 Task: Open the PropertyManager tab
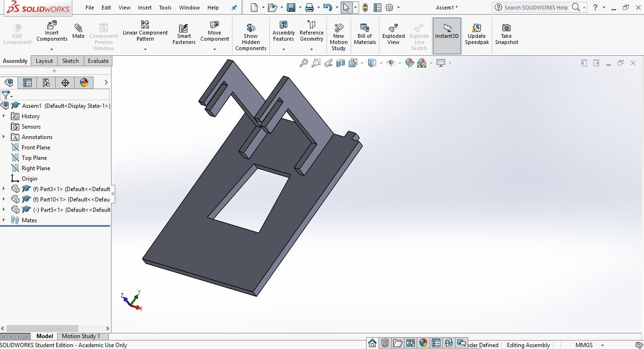point(27,83)
